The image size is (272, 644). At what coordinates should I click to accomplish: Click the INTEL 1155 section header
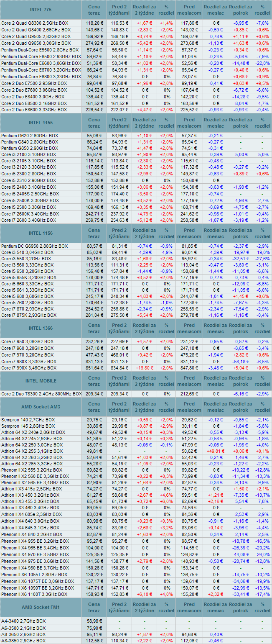pyautogui.click(x=41, y=123)
